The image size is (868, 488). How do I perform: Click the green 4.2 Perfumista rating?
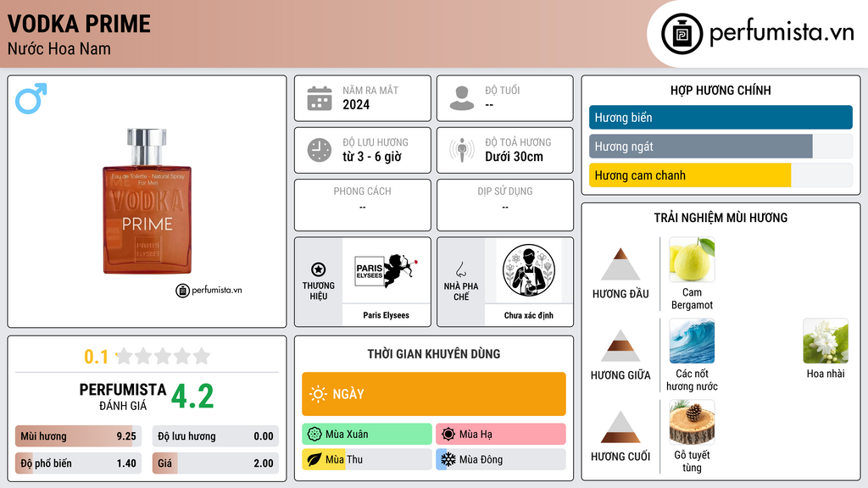pyautogui.click(x=192, y=396)
